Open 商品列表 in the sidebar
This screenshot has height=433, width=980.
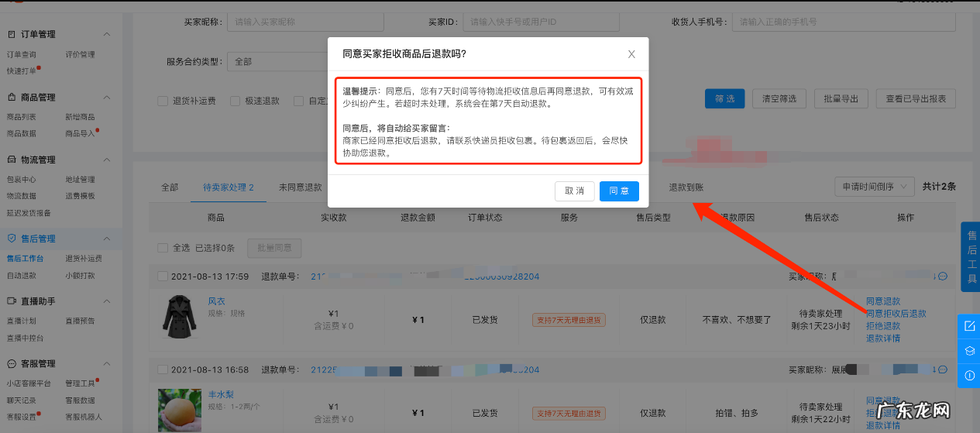point(21,117)
